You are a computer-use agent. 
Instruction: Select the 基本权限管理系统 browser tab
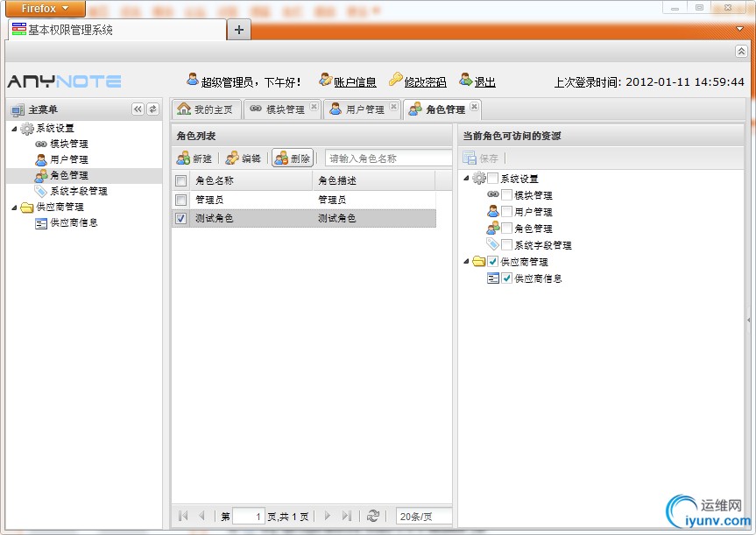(117, 30)
